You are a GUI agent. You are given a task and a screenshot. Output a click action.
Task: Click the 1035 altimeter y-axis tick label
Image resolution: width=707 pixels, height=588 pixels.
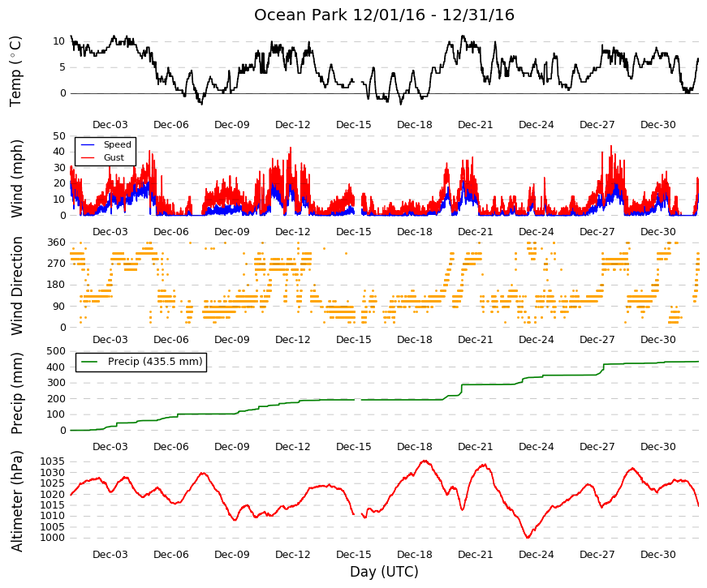pos(53,461)
